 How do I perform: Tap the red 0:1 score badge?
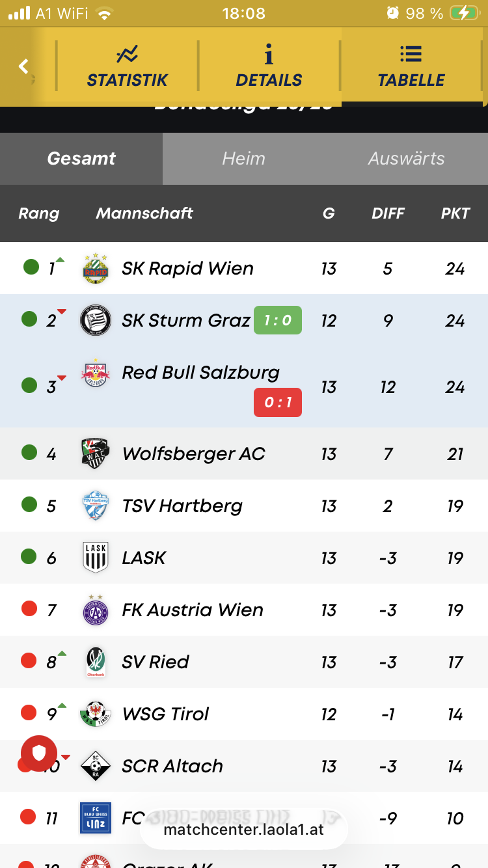(x=278, y=403)
